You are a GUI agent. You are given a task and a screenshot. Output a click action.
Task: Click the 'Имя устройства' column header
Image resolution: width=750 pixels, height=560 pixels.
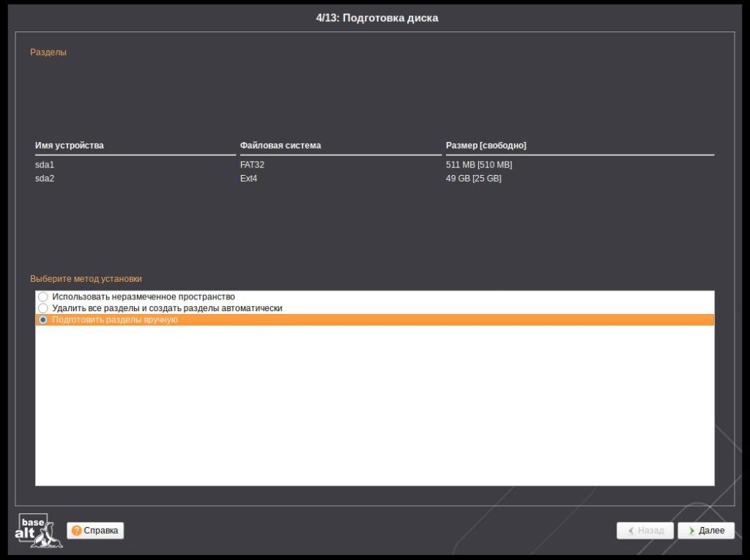(70, 146)
